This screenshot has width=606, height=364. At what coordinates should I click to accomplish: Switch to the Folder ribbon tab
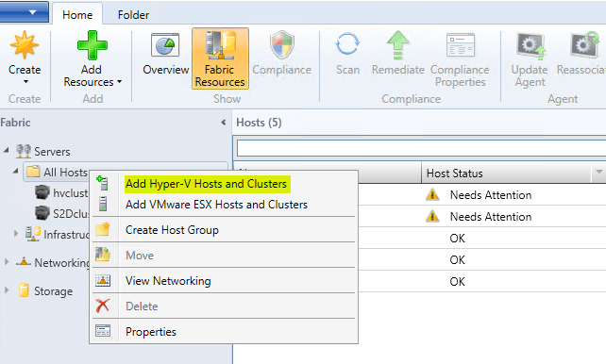pos(133,15)
